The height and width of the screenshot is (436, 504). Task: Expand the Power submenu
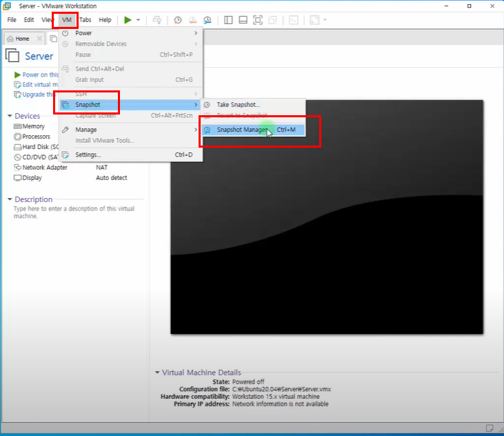(130, 33)
